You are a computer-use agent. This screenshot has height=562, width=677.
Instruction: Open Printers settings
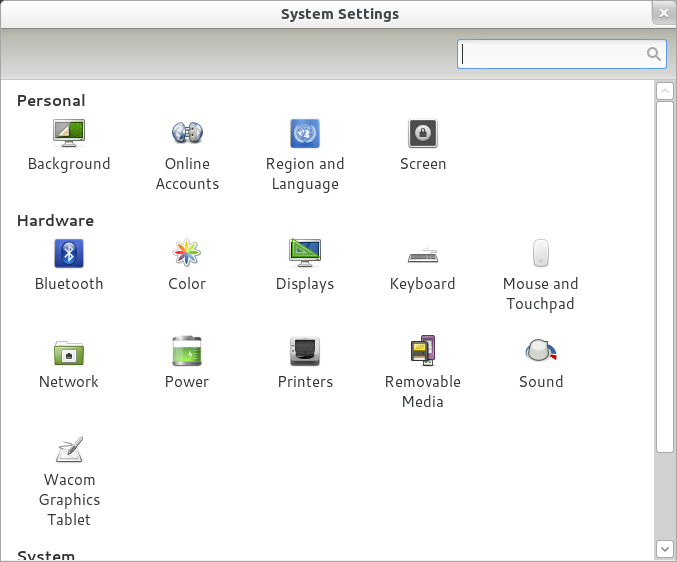click(305, 363)
